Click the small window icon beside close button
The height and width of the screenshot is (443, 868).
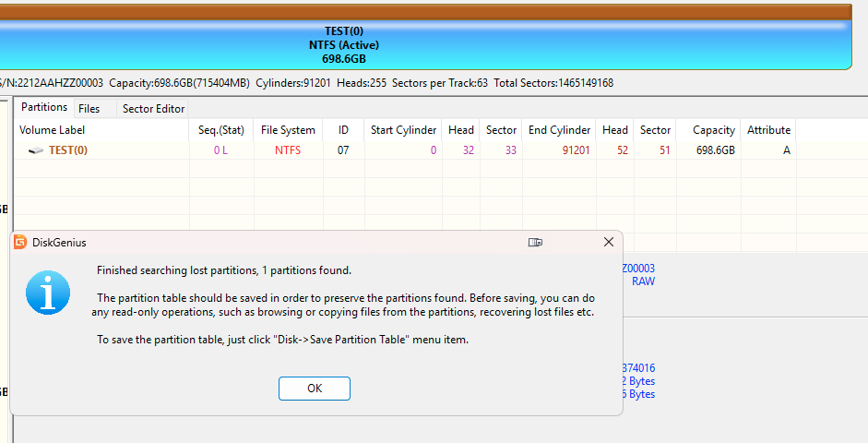pos(534,242)
